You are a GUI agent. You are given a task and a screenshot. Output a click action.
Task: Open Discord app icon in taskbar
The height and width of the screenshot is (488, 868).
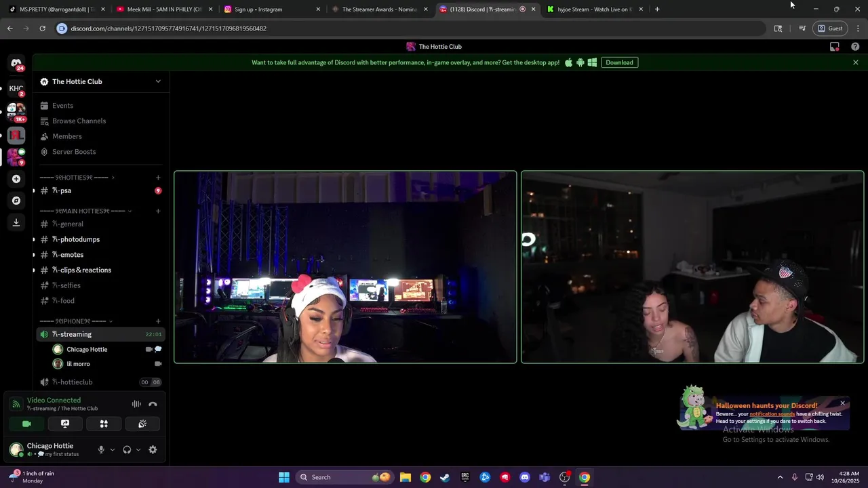click(525, 477)
